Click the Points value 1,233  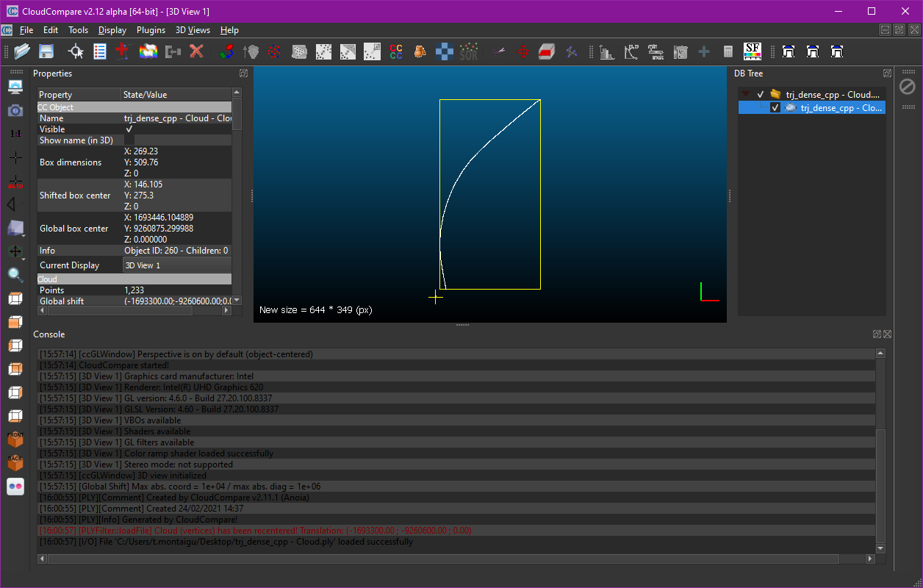(x=135, y=290)
